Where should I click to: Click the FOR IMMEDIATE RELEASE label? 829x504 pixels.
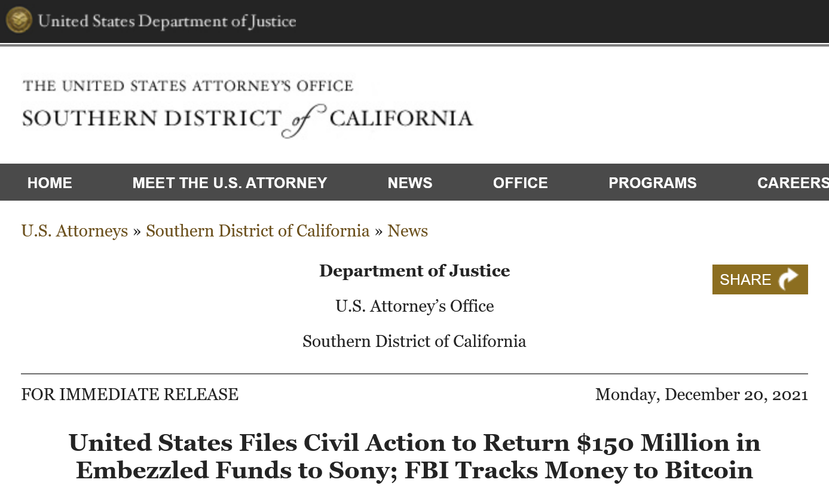(x=130, y=395)
